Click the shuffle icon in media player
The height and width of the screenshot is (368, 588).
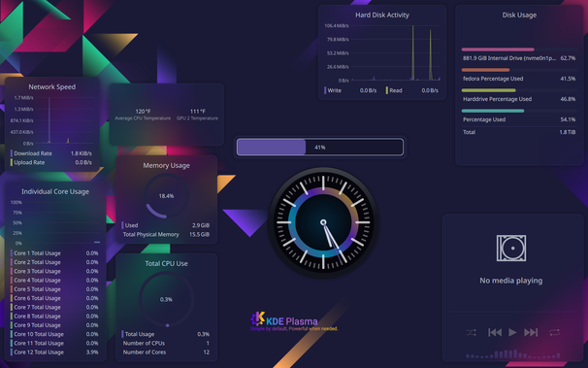472,332
